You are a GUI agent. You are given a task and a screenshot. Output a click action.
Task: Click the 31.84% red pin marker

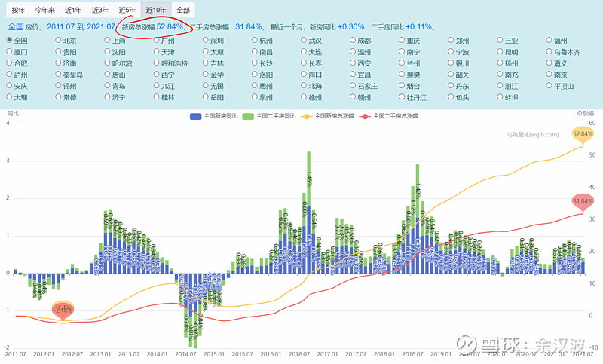click(x=583, y=201)
